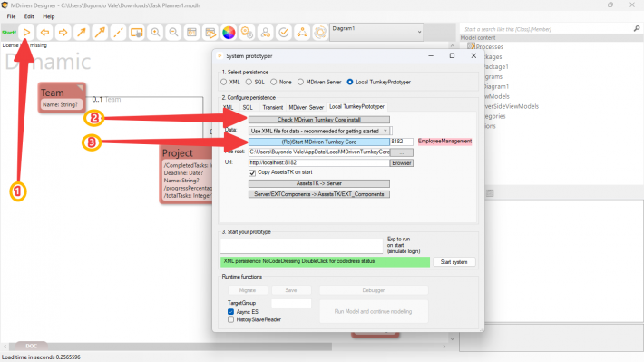Image resolution: width=644 pixels, height=362 pixels.
Task: Toggle the HistorySlaveReader checkbox
Action: [230, 319]
